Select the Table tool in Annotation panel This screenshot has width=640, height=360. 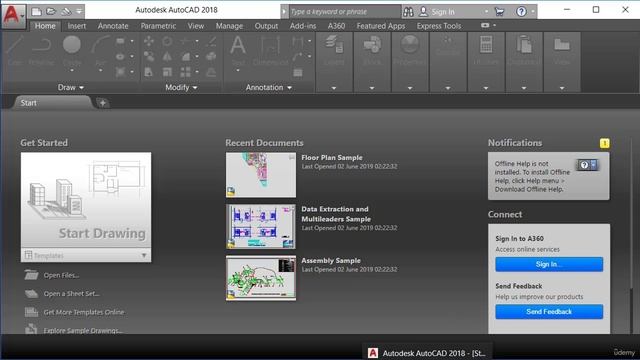[x=298, y=73]
